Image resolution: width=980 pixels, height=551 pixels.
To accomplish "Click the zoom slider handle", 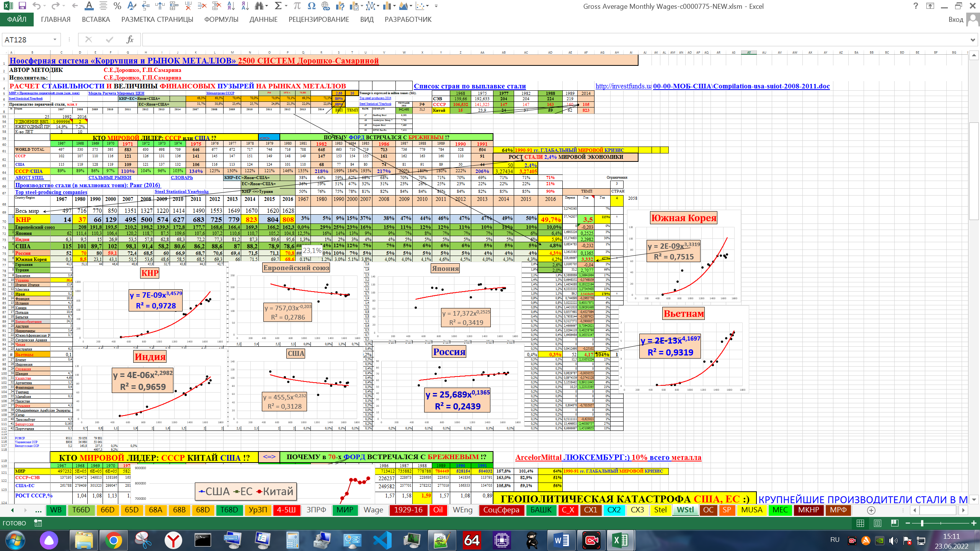I will [x=922, y=523].
